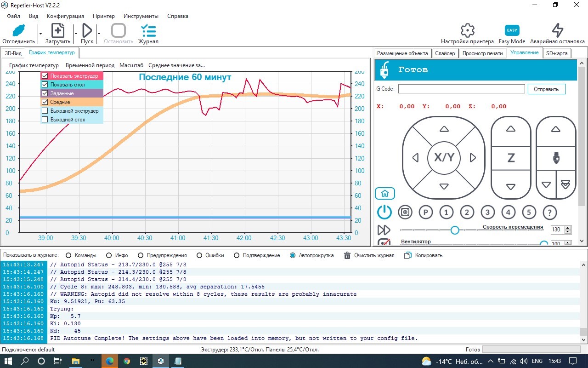Open the Файл menu
This screenshot has height=368, width=588.
pyautogui.click(x=14, y=16)
